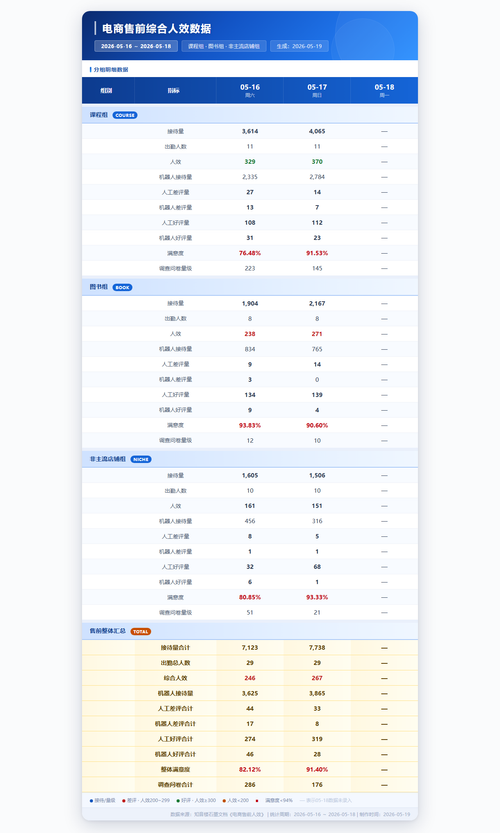Click the total reception value 7,123
The image size is (500, 833).
(250, 648)
